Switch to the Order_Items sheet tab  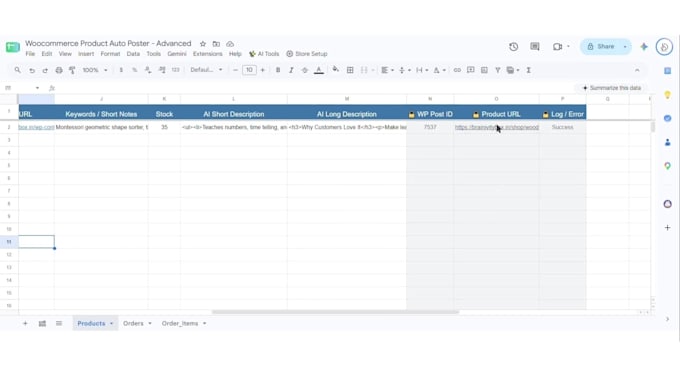pos(180,323)
